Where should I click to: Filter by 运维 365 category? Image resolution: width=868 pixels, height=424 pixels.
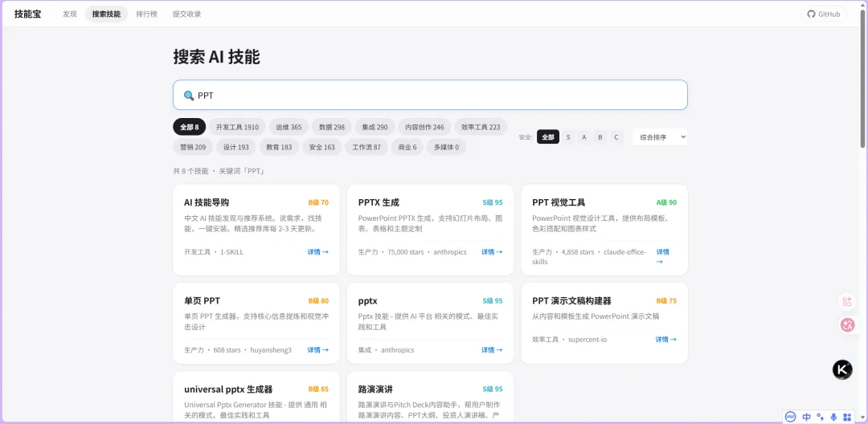(289, 127)
